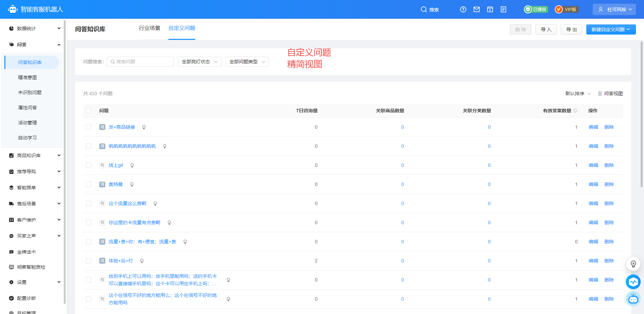The height and width of the screenshot is (314, 644).
Task: Click the lightbulb icon beside 体验+后+付
Action: tap(142, 261)
